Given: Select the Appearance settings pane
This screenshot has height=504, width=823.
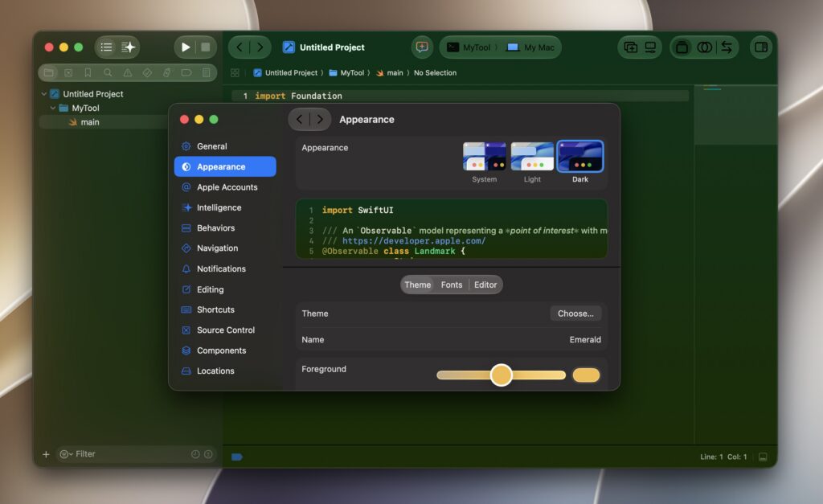Looking at the screenshot, I should click(225, 167).
